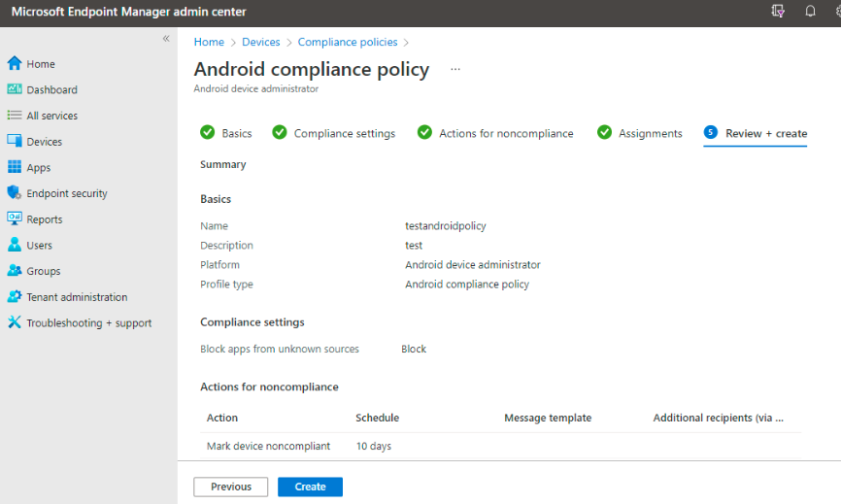841x504 pixels.
Task: Open the ellipsis menu beside policy title
Action: coord(455,70)
